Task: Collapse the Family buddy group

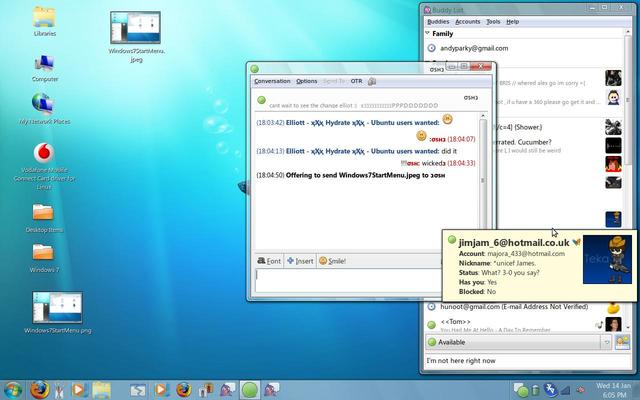Action: click(427, 33)
